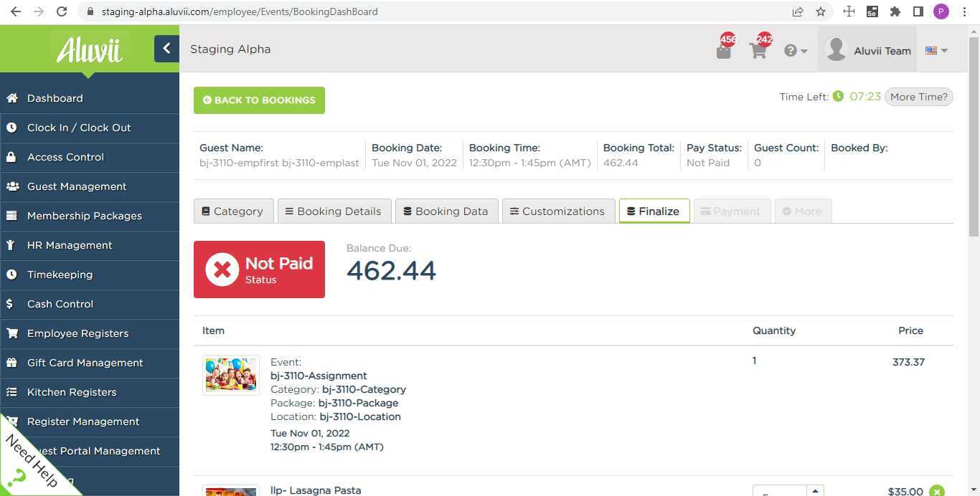Image resolution: width=980 pixels, height=496 pixels.
Task: Select the Access Control padlock icon
Action: pyautogui.click(x=11, y=156)
